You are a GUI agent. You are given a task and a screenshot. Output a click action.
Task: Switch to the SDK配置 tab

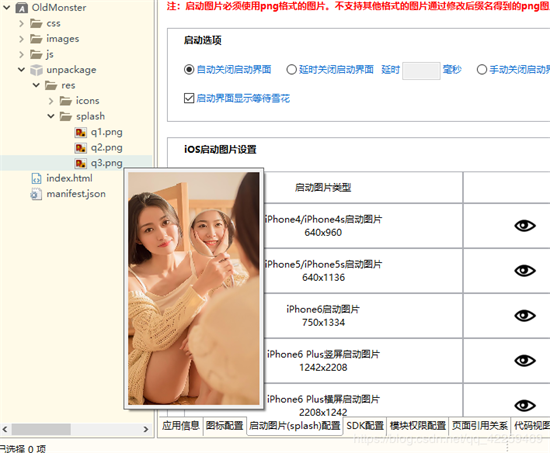(365, 426)
